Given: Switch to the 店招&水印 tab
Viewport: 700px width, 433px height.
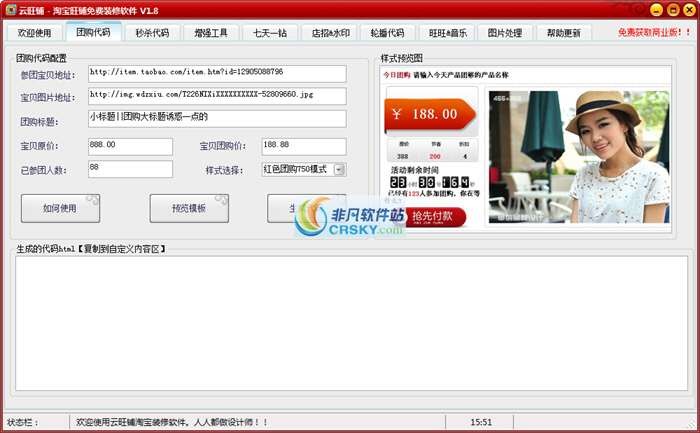Looking at the screenshot, I should (330, 33).
